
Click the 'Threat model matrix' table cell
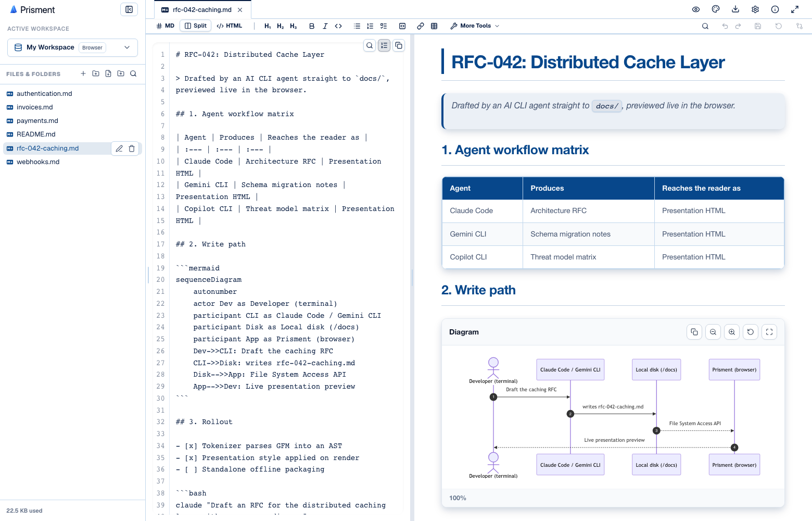tap(589, 257)
